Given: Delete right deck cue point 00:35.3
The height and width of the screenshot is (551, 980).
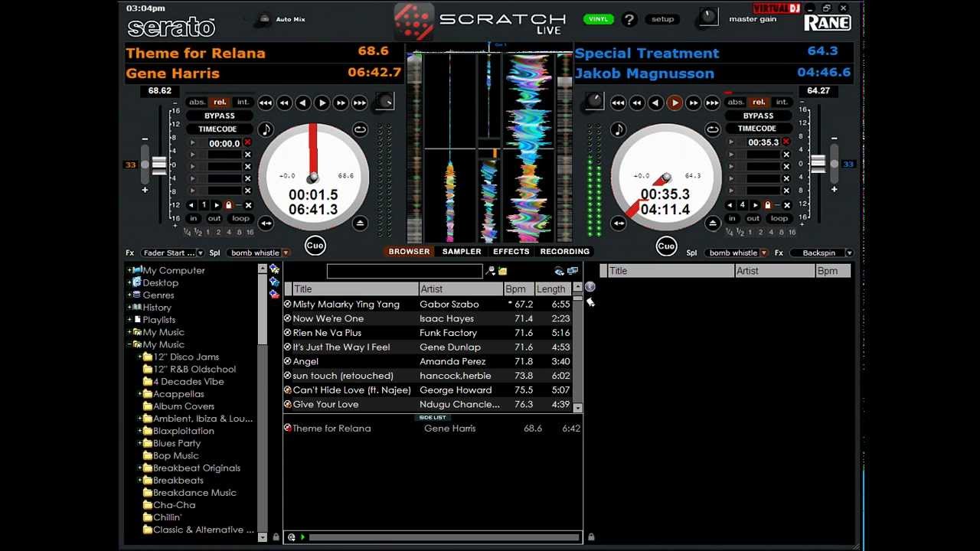Looking at the screenshot, I should [x=786, y=142].
